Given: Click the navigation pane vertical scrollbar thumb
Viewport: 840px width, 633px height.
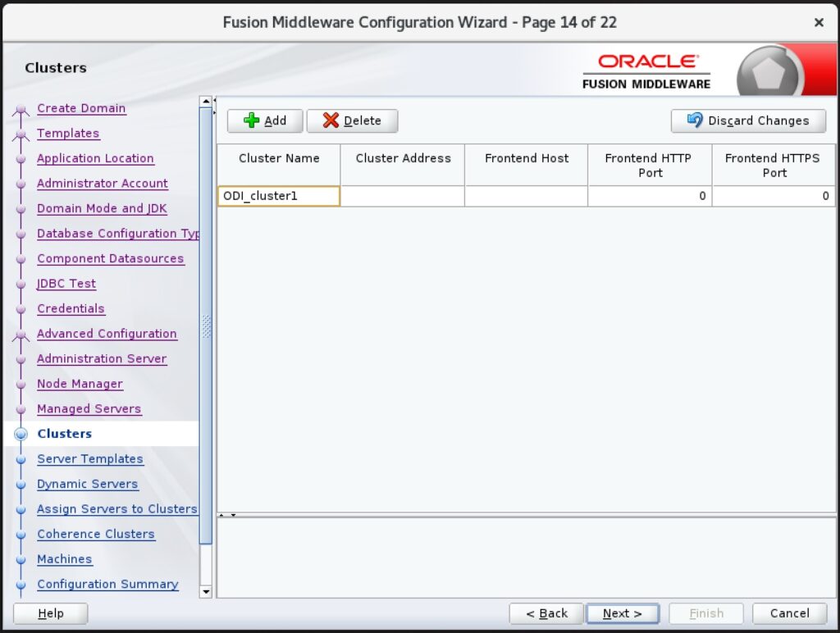Looking at the screenshot, I should click(206, 326).
